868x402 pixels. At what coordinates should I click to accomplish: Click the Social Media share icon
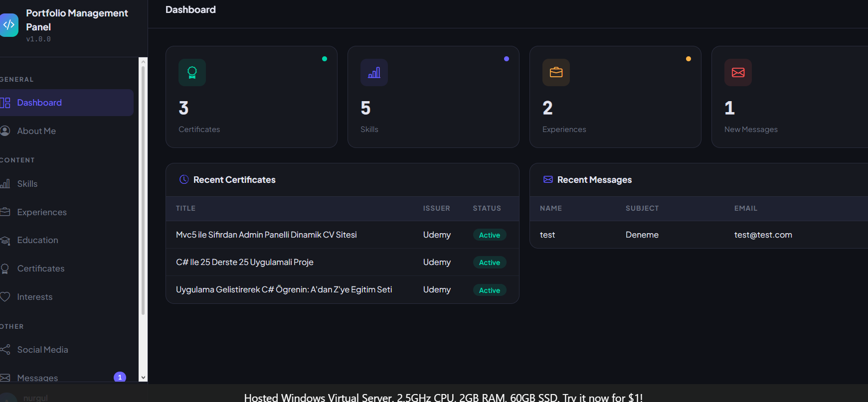click(x=5, y=350)
